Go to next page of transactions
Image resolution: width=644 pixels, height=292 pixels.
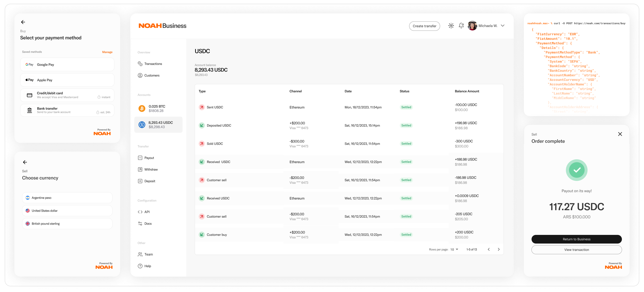(499, 249)
